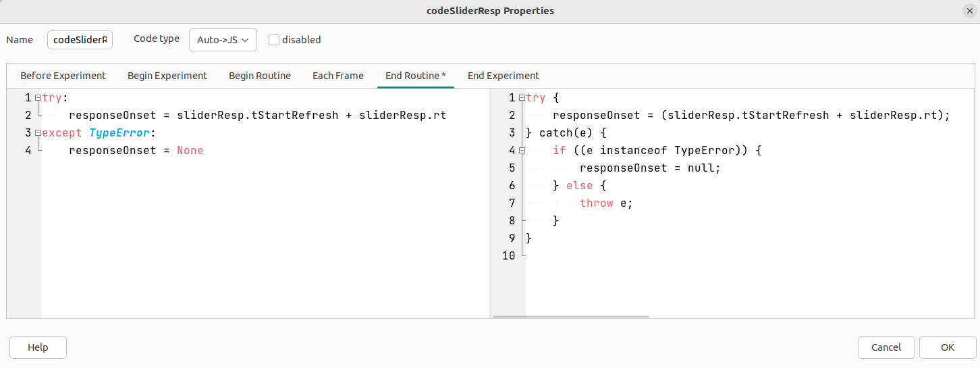Image resolution: width=980 pixels, height=369 pixels.
Task: Click 'else' keyword in the JavaScript pane
Action: coord(580,185)
